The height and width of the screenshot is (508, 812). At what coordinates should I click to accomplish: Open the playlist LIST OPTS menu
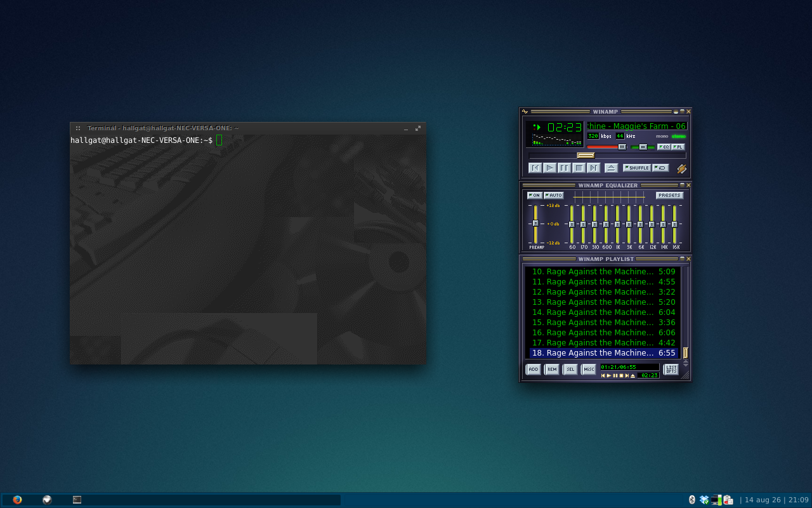click(671, 369)
